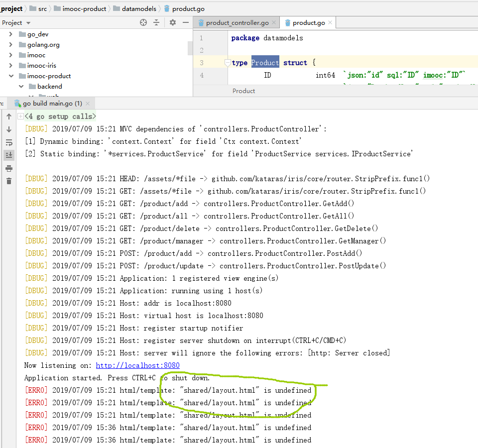Click the print icon in console sidebar
Screen dimensions: 478x448
coord(9,168)
